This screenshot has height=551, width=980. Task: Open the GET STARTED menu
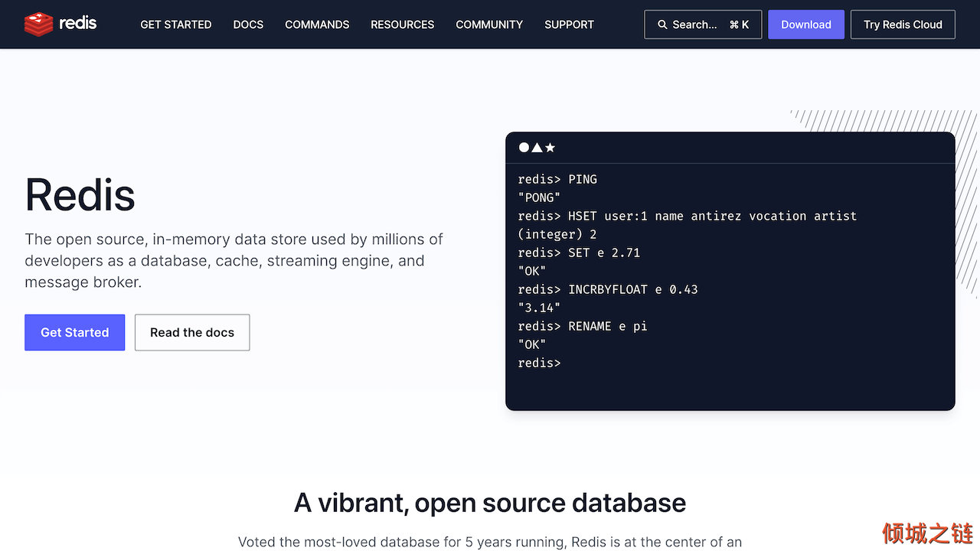tap(176, 24)
